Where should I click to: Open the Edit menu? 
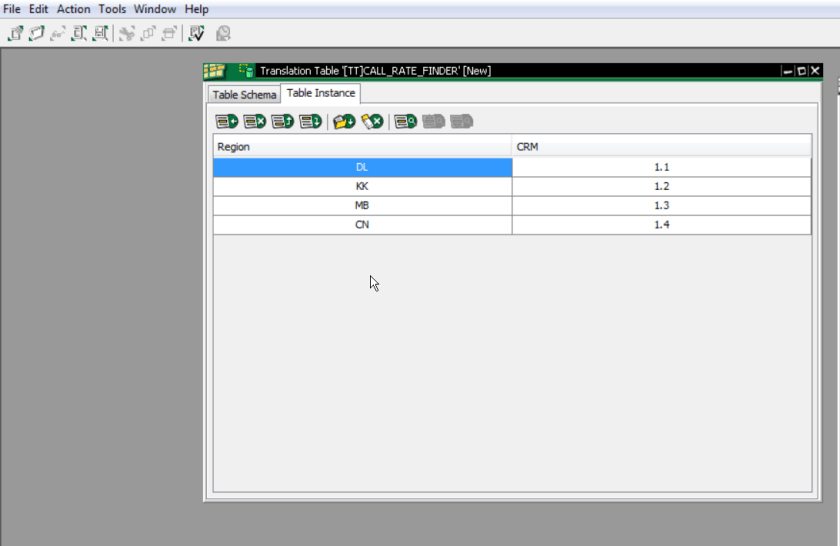[x=39, y=9]
